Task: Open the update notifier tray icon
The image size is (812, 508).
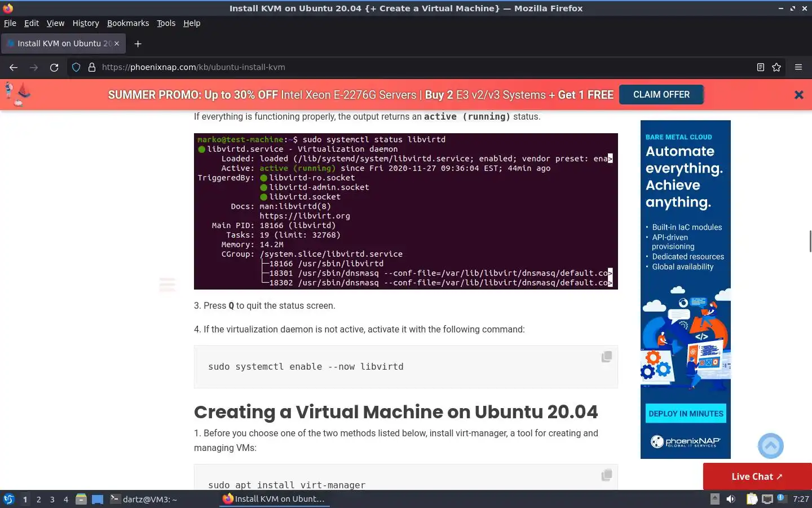Action: point(781,498)
